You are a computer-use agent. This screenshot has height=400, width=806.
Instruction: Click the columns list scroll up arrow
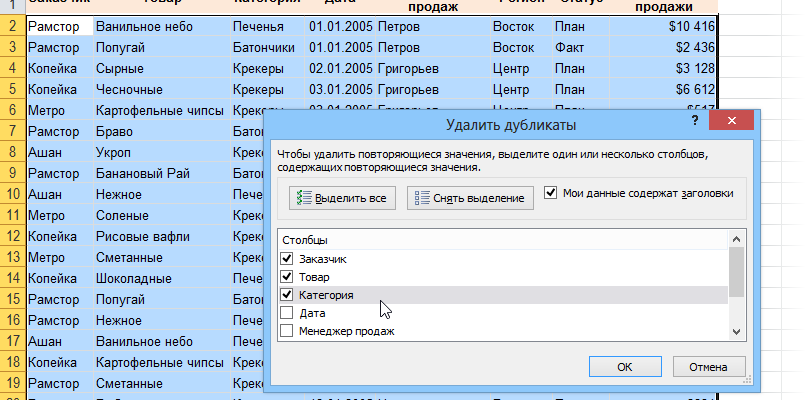pyautogui.click(x=737, y=240)
